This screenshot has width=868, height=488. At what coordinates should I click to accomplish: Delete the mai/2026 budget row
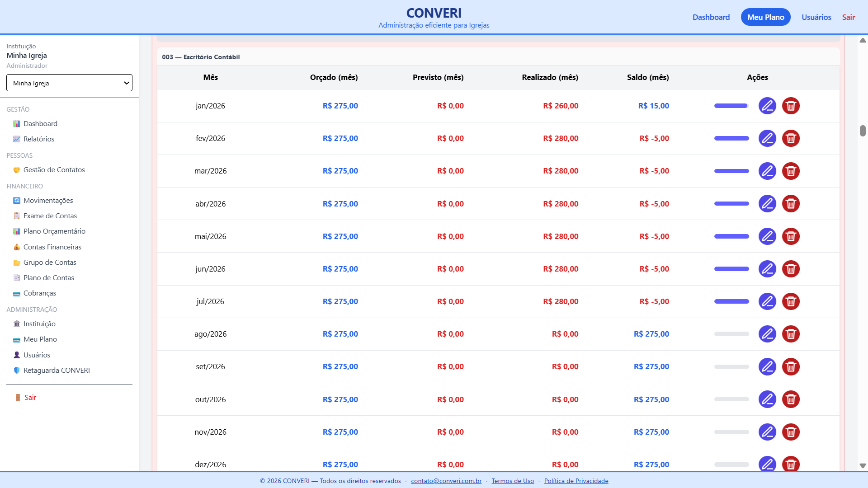point(791,236)
